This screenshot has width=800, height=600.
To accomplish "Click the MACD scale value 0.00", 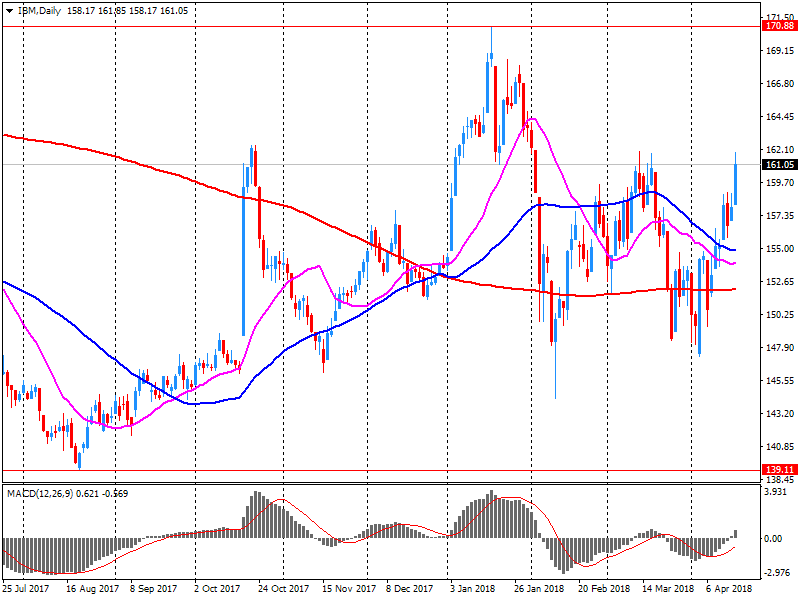I will [773, 539].
